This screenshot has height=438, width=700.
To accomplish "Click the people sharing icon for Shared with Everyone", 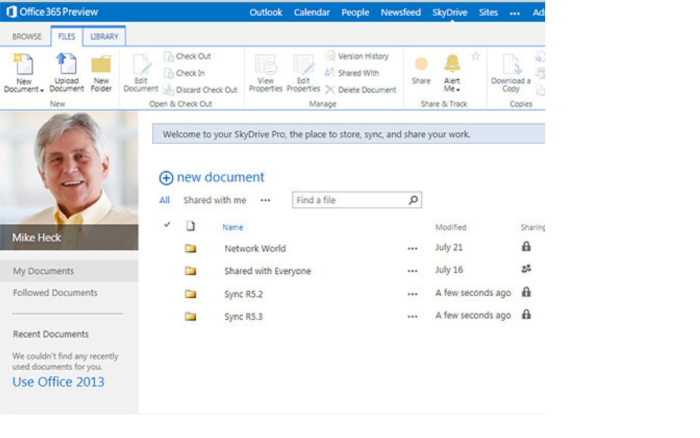I will [x=526, y=269].
